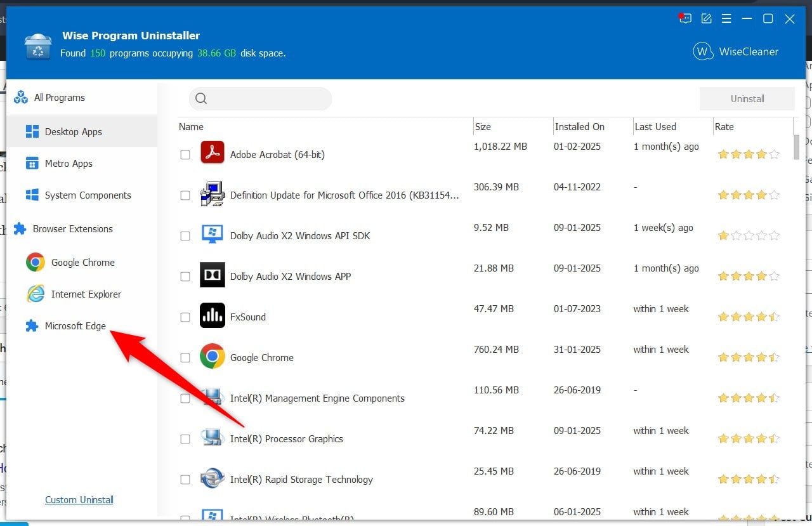Viewport: 812px width, 526px height.
Task: Click the 26-06-2019 date of Intel Rapid Storage
Action: pos(577,471)
